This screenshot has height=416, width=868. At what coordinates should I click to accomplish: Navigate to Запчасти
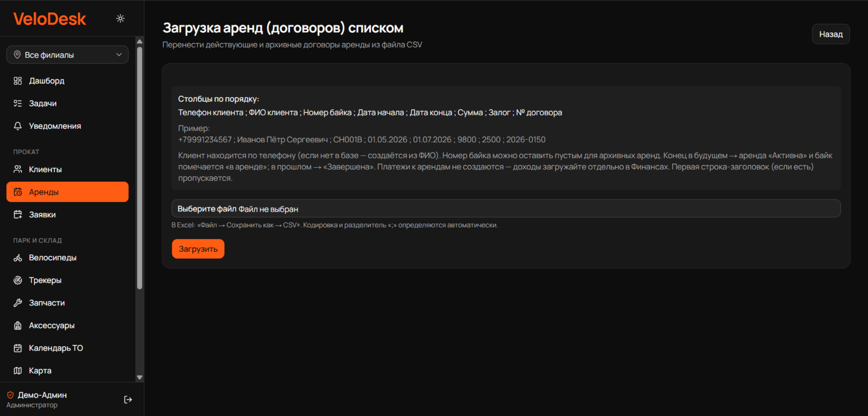pyautogui.click(x=67, y=303)
